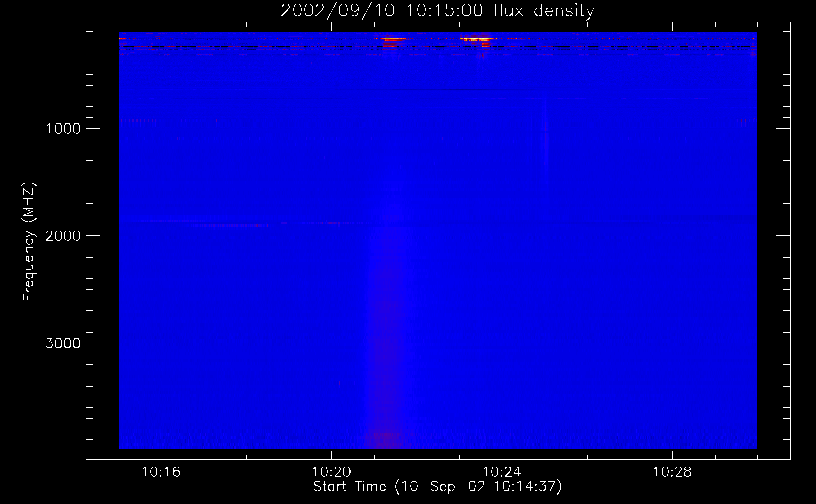Click the 'Start Time (10-Sep-02 10:14:37)' axis label
The image size is (816, 504).
click(437, 487)
